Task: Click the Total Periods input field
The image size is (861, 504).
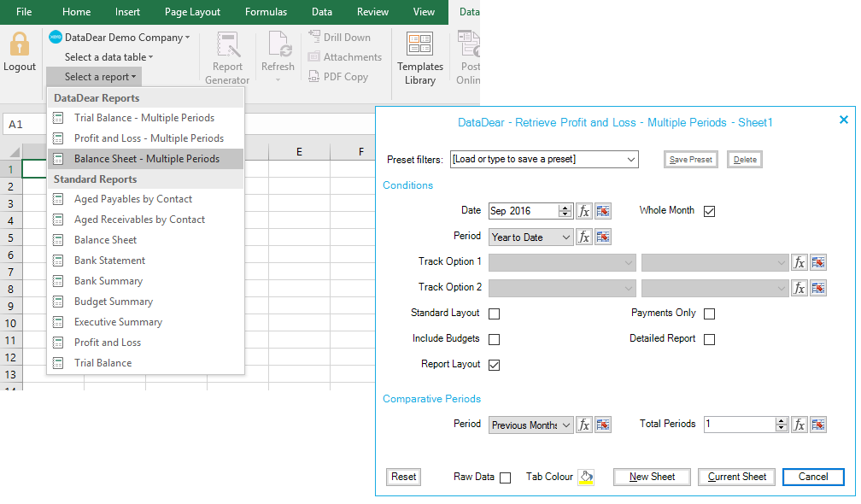Action: click(x=740, y=425)
